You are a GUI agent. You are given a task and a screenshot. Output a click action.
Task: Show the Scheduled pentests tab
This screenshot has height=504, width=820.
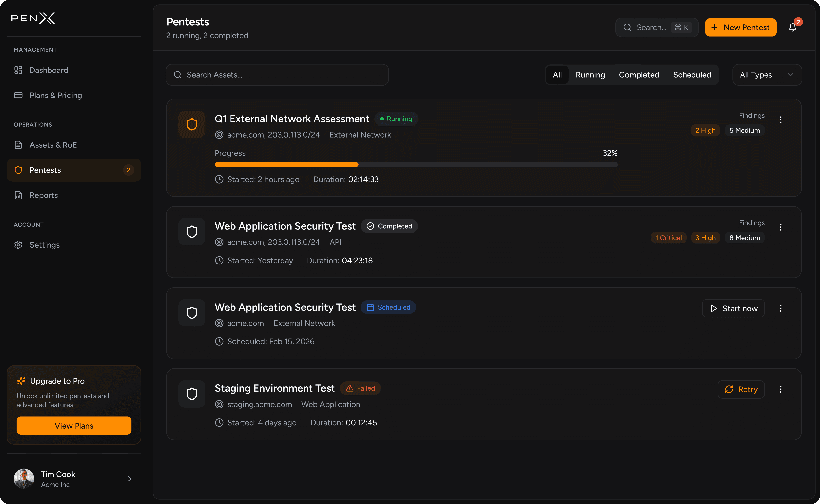692,75
